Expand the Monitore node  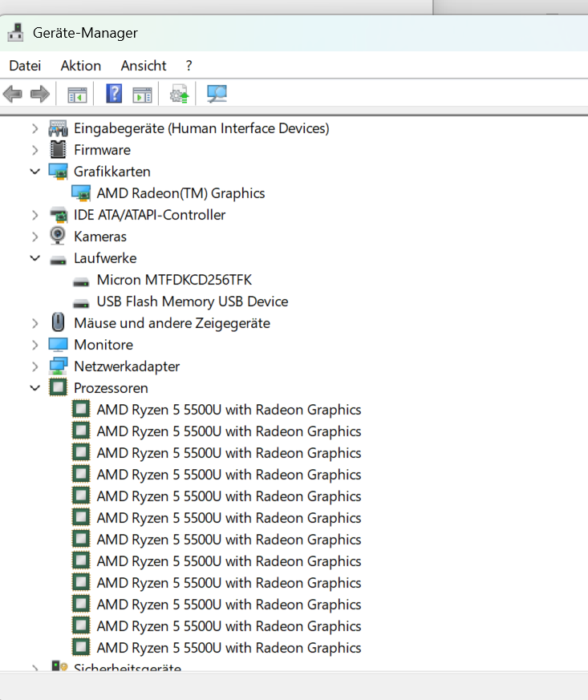tap(34, 345)
